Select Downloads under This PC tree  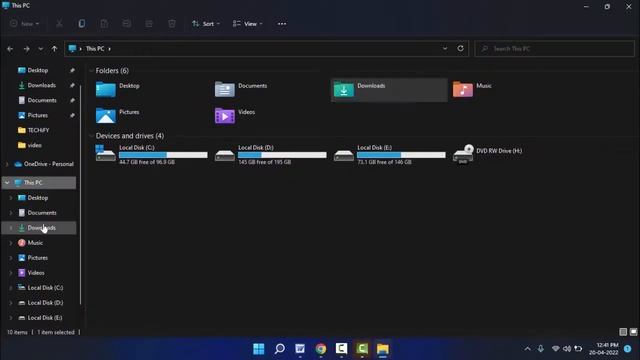click(39, 228)
